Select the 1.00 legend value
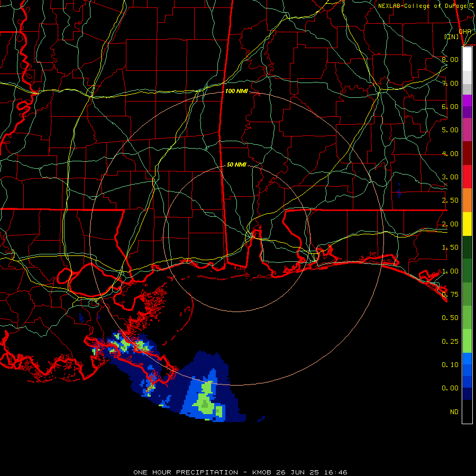This screenshot has width=476, height=476. [x=450, y=271]
